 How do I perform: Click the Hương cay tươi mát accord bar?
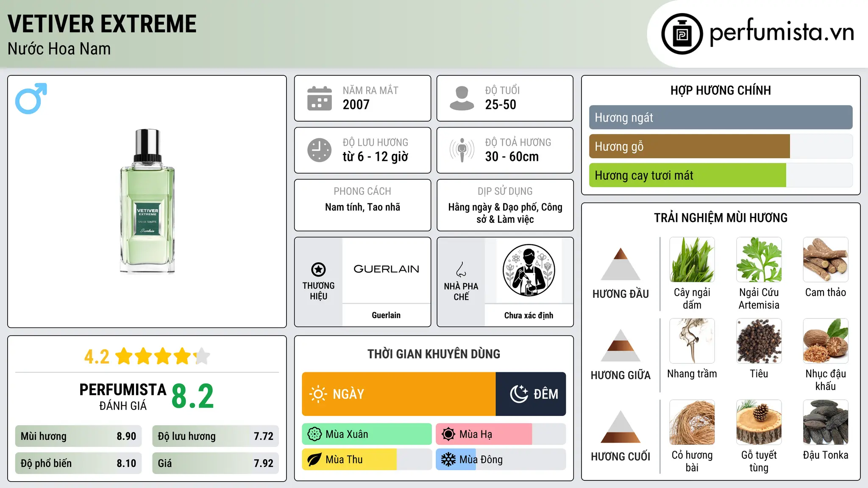pyautogui.click(x=721, y=175)
